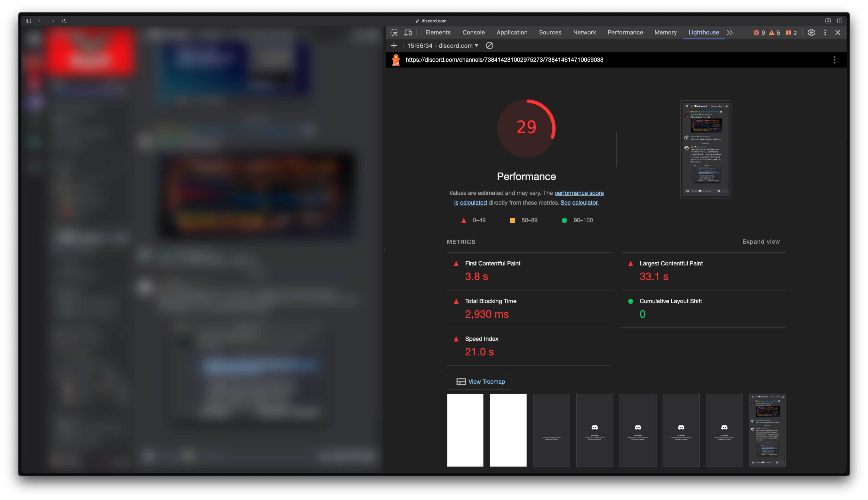Open the 15:56:34 report dropdown
The height and width of the screenshot is (500, 868).
pyautogui.click(x=443, y=46)
